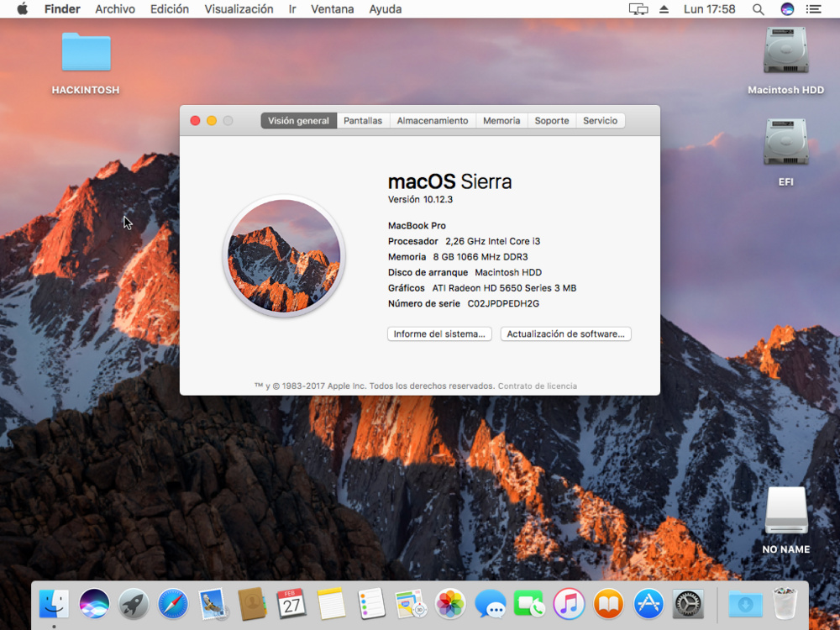
Task: Click the serial number C02JPDPEDH2G
Action: coord(503,303)
